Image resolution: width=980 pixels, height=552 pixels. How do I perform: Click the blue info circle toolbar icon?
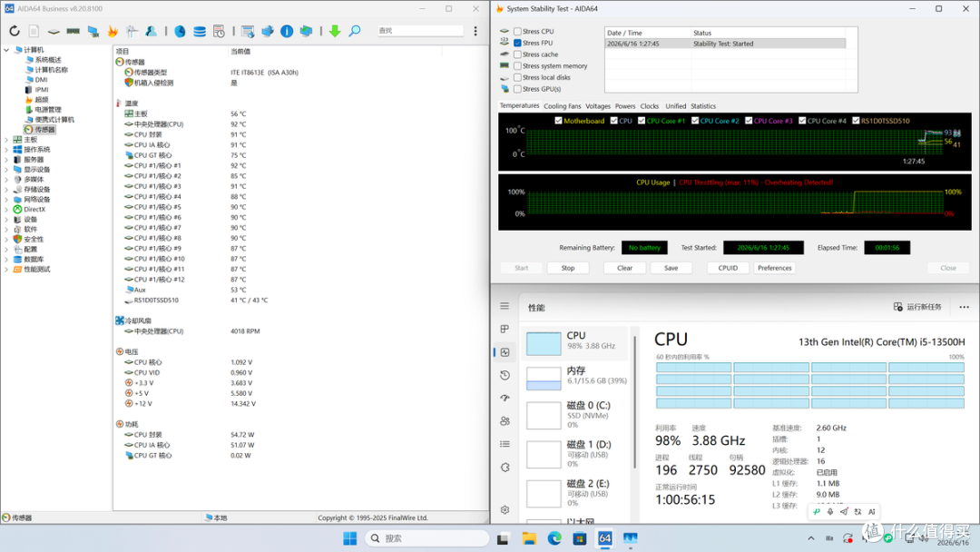[287, 31]
